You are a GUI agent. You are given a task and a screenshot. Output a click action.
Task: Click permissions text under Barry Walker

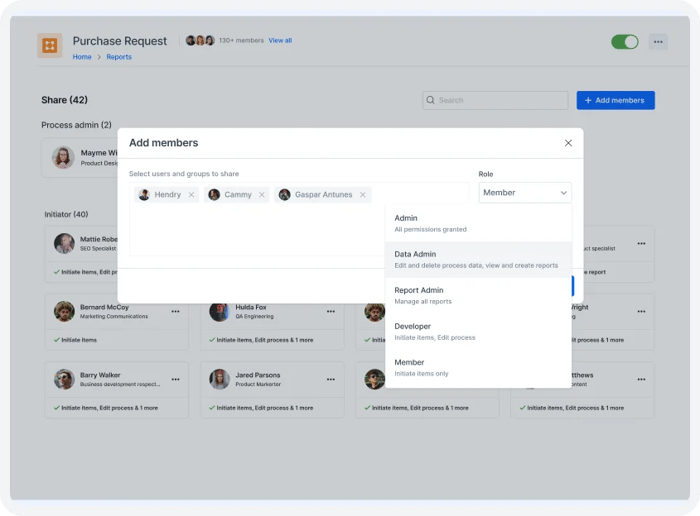109,408
